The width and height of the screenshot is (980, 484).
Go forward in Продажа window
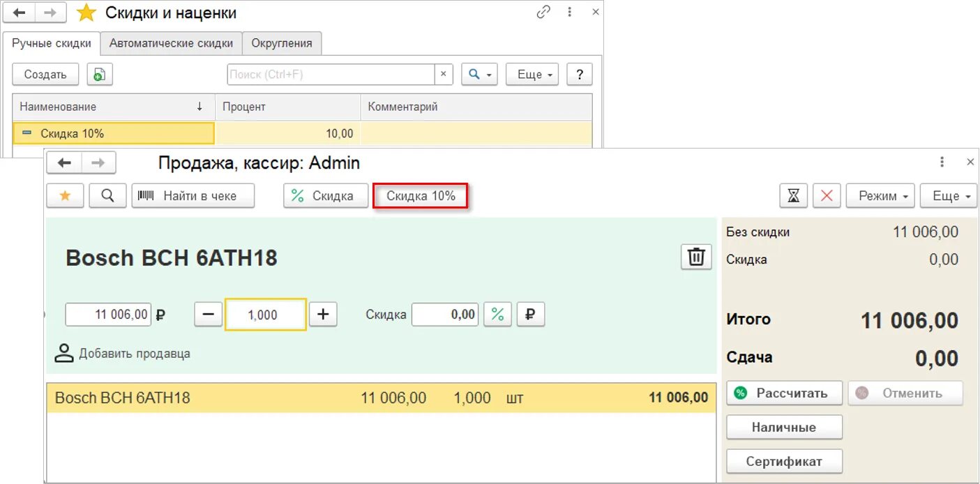tap(98, 162)
